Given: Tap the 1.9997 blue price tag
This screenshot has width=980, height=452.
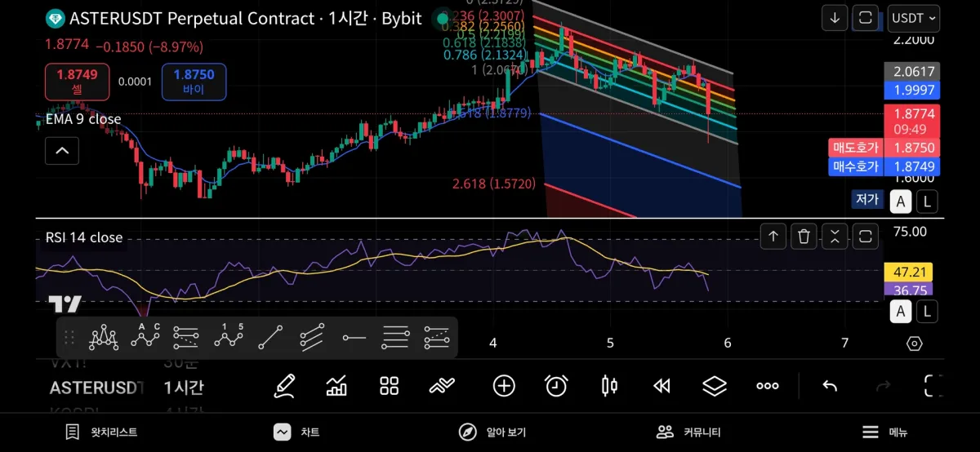Looking at the screenshot, I should [x=912, y=90].
